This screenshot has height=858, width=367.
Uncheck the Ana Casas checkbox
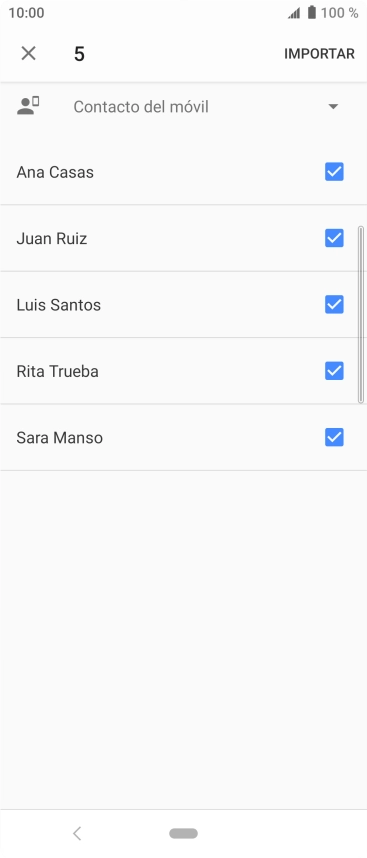tap(334, 172)
